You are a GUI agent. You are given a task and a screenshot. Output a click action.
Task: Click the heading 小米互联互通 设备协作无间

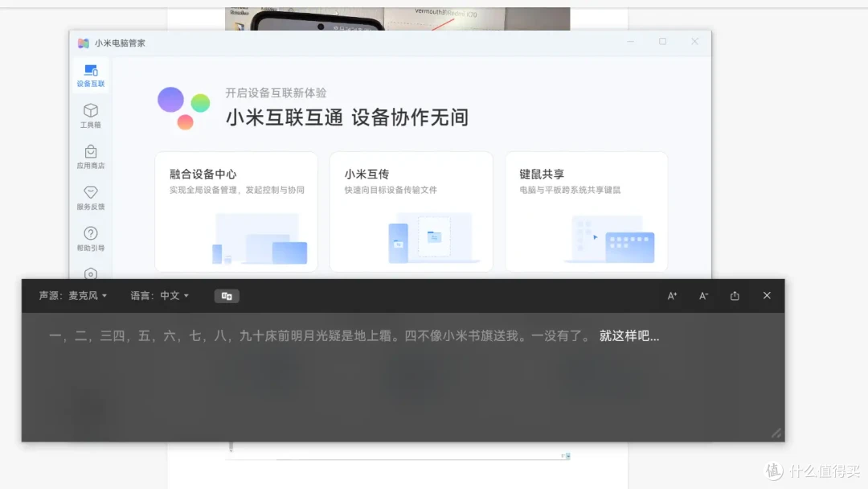coord(347,117)
